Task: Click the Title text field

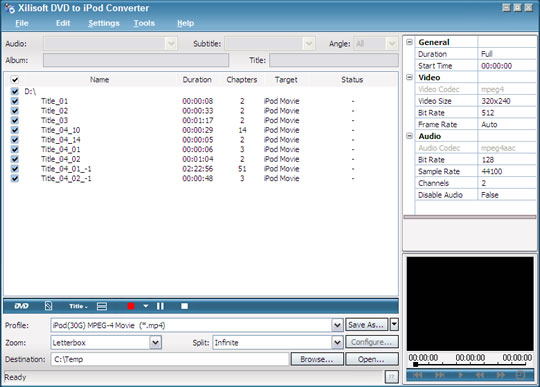Action: (x=334, y=60)
